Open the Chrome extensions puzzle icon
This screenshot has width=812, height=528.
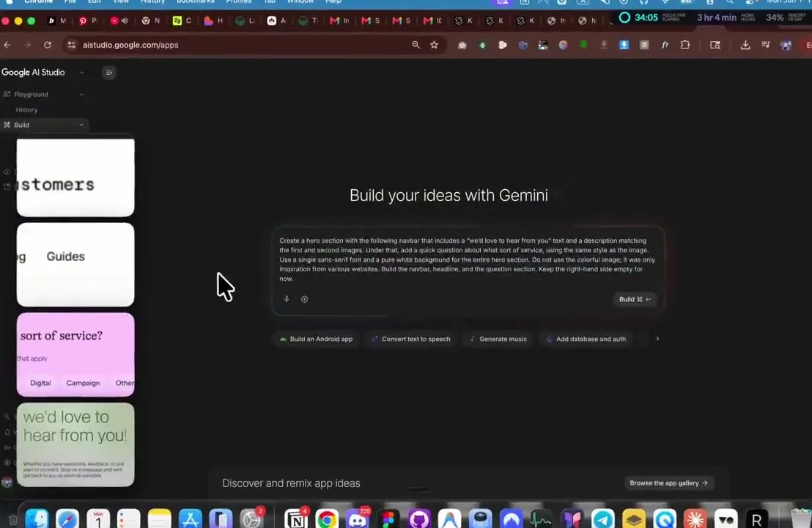point(685,45)
